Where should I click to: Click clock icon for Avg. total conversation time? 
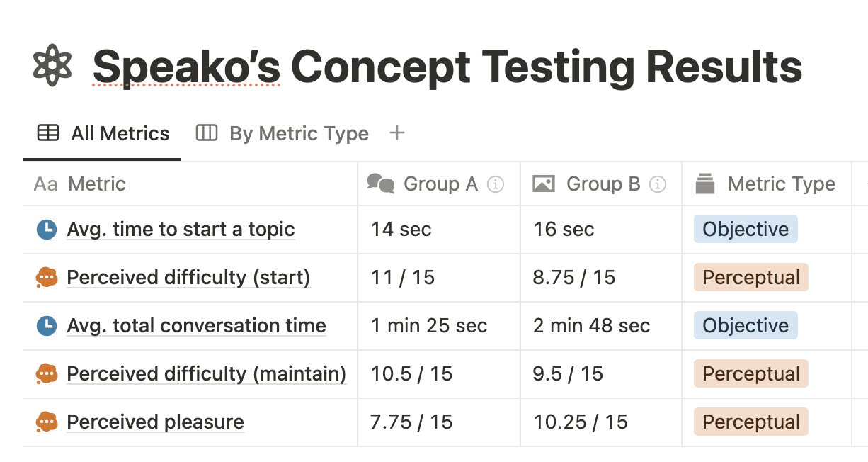(x=46, y=326)
